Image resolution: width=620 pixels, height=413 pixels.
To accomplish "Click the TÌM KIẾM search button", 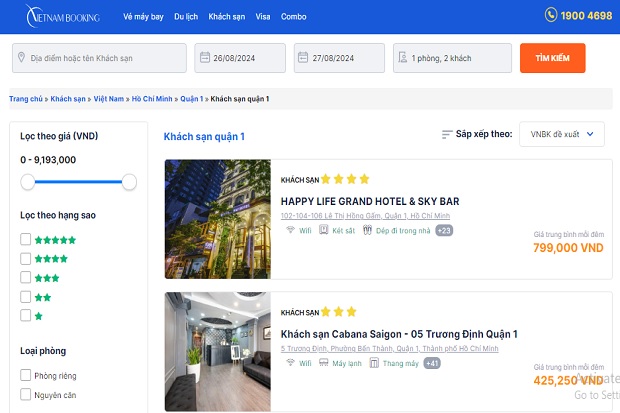I will [x=552, y=58].
